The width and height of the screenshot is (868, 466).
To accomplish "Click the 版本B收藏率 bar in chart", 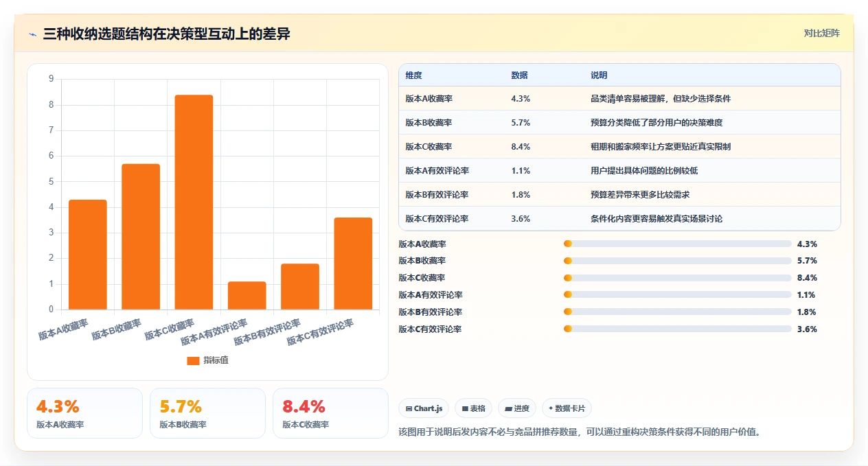I will [141, 237].
